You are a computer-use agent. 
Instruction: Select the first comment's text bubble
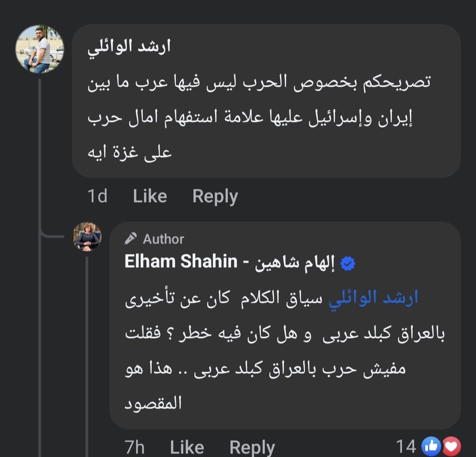(x=264, y=110)
